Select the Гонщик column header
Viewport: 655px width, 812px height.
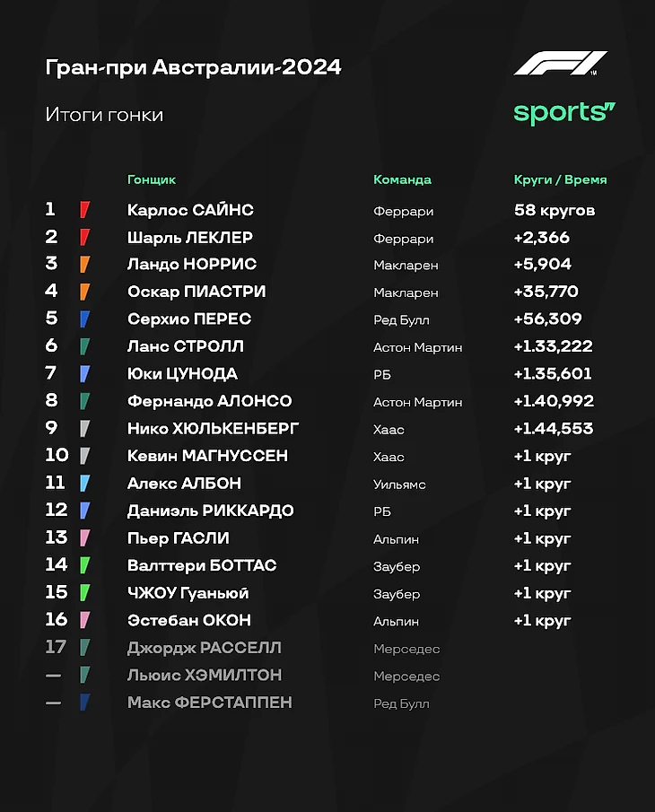point(152,179)
